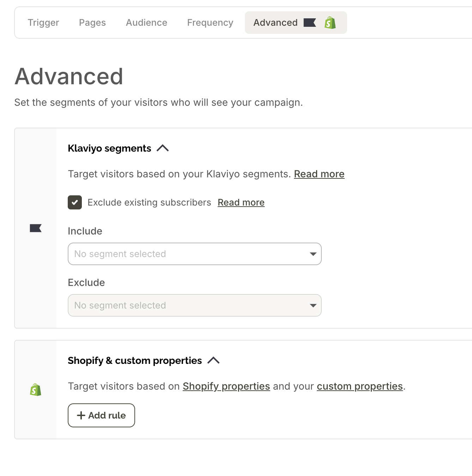Click the Klaviyo flag icon beside segments panel

pyautogui.click(x=36, y=228)
